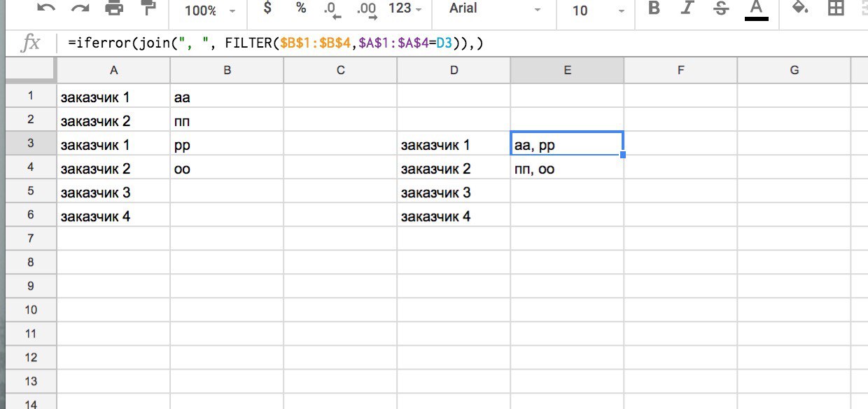868x409 pixels.
Task: Select row 7 header
Action: 29,239
